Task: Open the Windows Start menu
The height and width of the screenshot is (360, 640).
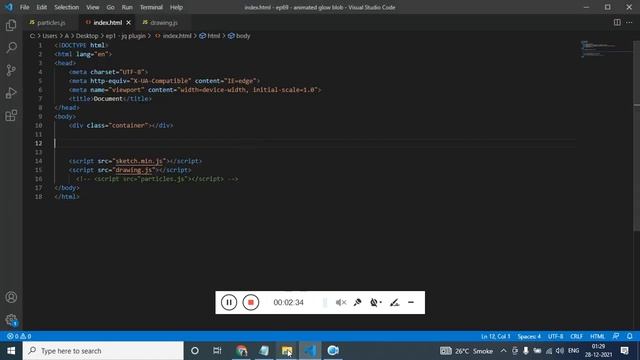Action: [x=11, y=351]
